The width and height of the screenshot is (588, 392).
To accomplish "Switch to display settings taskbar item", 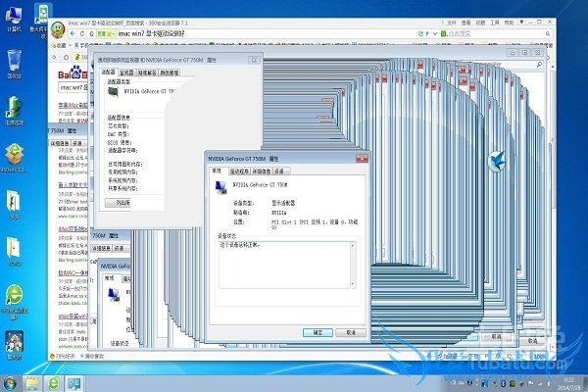I will 74,383.
